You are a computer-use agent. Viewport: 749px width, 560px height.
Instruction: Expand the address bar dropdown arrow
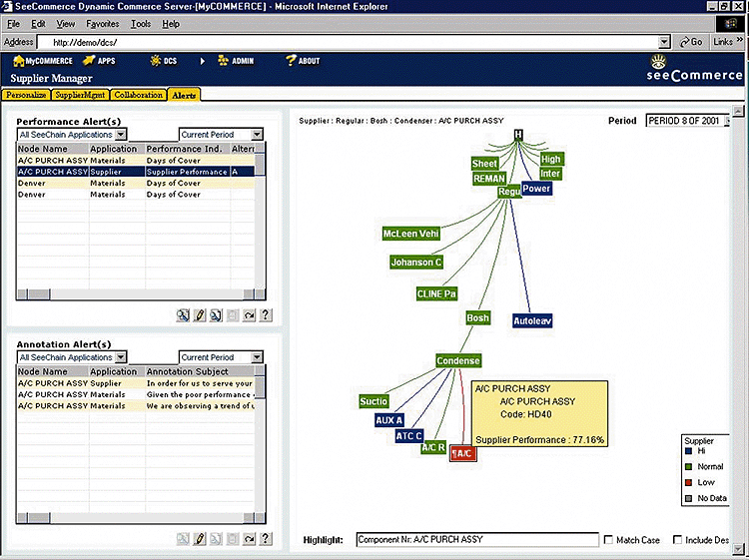[x=664, y=42]
